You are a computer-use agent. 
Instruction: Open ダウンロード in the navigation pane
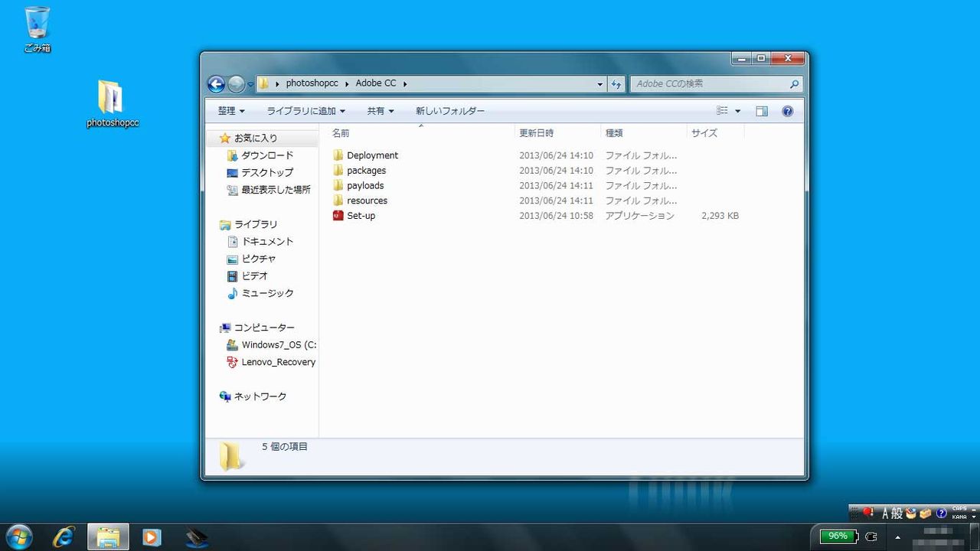[x=267, y=155]
